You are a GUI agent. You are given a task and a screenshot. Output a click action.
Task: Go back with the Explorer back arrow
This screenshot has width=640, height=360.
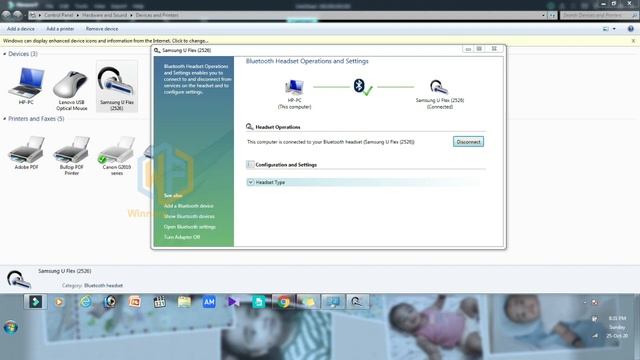tap(6, 15)
